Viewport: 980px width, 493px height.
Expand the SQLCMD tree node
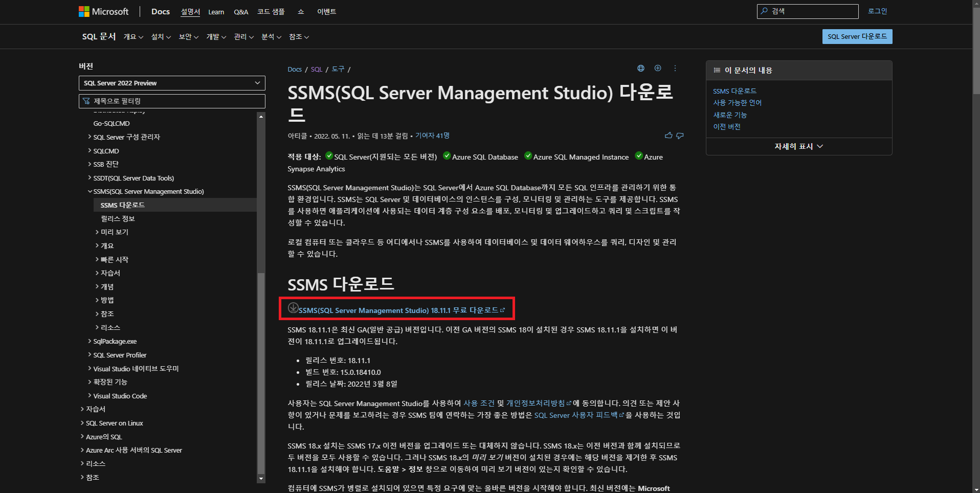(90, 151)
